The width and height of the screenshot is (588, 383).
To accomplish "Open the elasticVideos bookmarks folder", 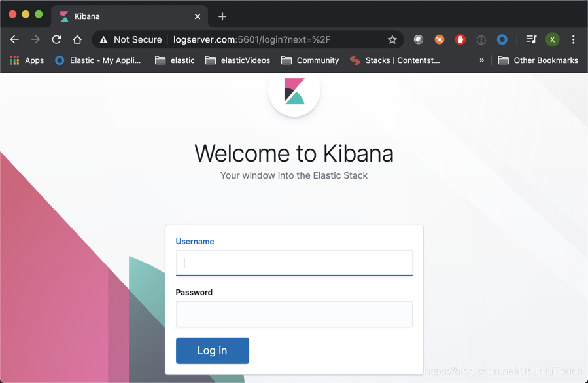I will click(x=237, y=60).
